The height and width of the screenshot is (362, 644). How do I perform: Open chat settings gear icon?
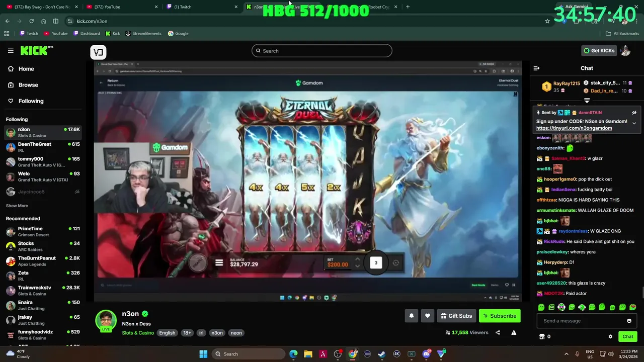(x=610, y=336)
